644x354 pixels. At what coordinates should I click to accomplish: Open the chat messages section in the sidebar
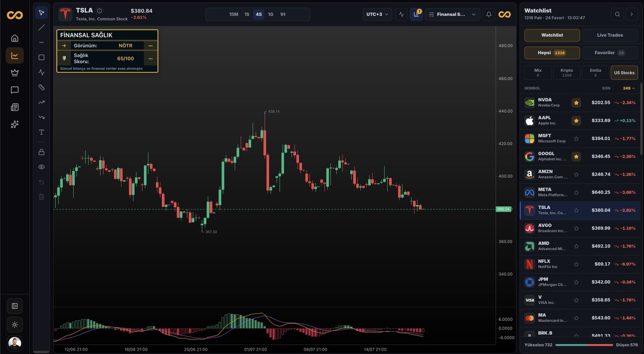point(14,90)
